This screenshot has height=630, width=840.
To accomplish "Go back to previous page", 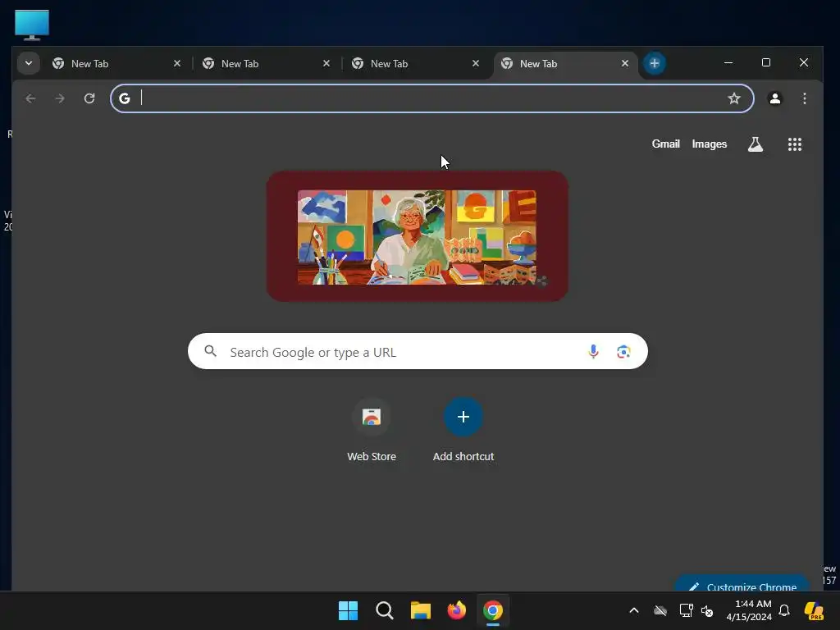I will [x=30, y=98].
